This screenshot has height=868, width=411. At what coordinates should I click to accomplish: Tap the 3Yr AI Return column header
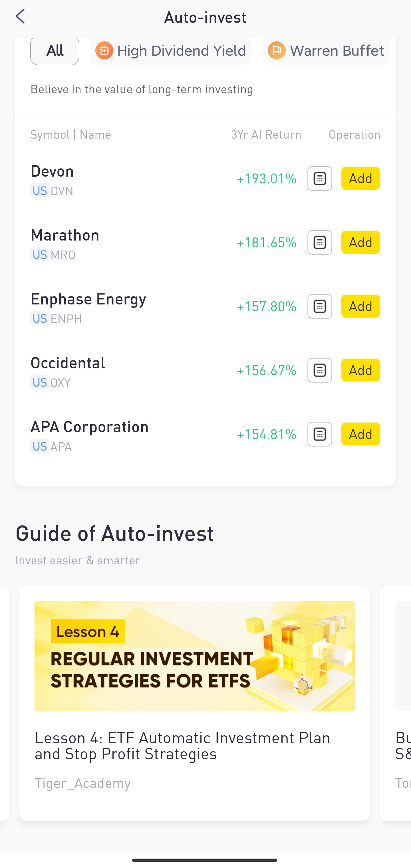(266, 135)
